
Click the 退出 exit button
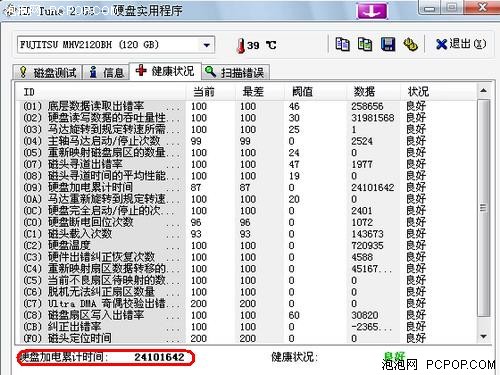point(461,44)
